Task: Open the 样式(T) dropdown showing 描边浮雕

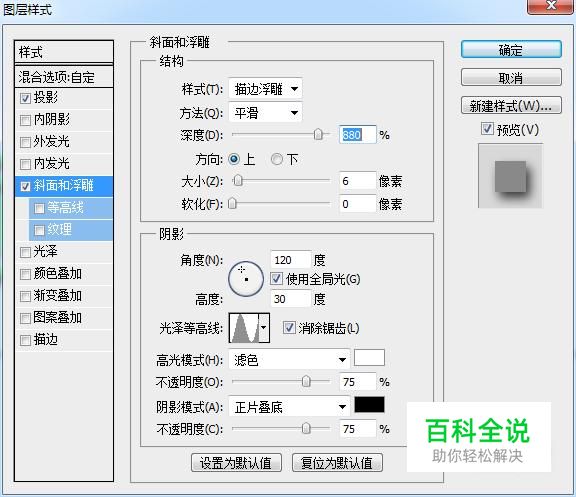Action: click(265, 89)
